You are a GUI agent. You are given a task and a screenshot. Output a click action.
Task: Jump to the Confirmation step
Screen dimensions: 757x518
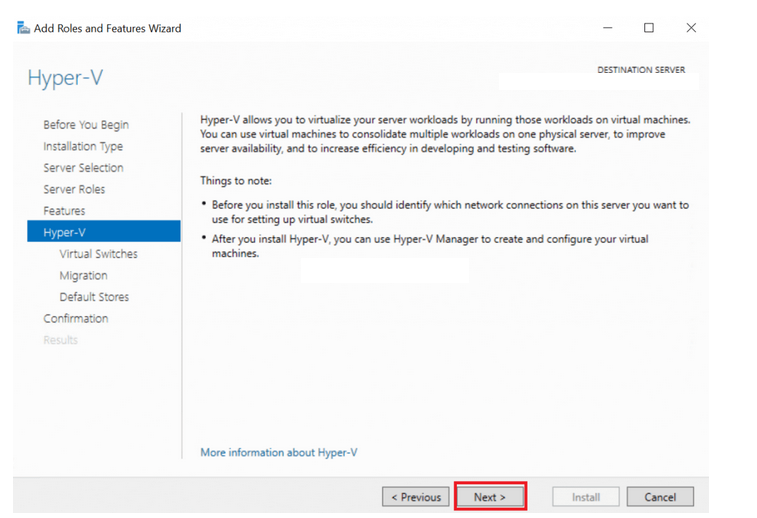[x=76, y=319]
